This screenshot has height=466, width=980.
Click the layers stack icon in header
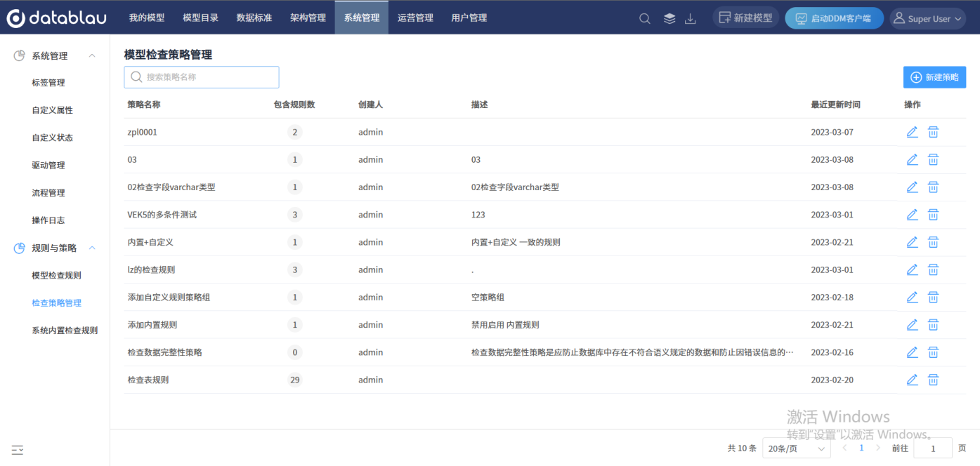[669, 19]
